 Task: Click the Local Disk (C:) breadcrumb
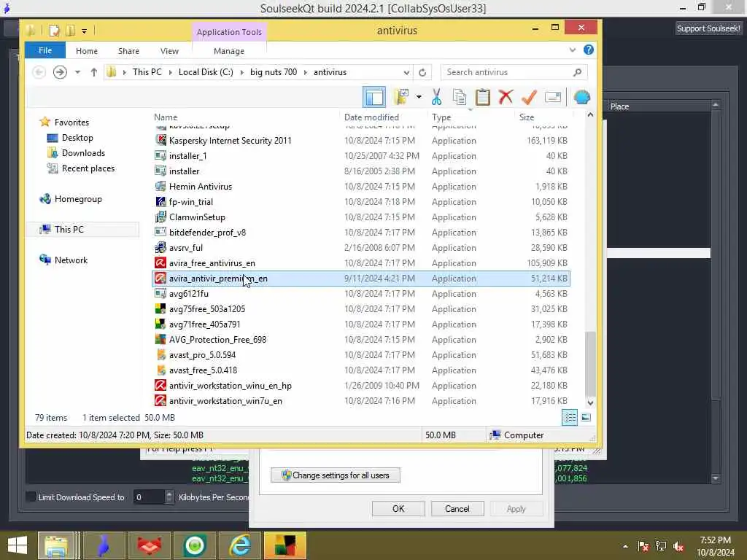[206, 72]
